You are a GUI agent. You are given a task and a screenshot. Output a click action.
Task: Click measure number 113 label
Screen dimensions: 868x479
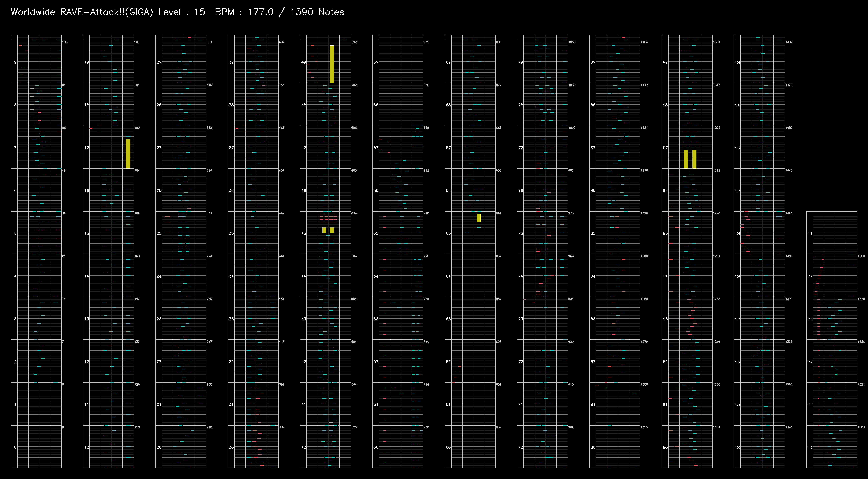(810, 319)
